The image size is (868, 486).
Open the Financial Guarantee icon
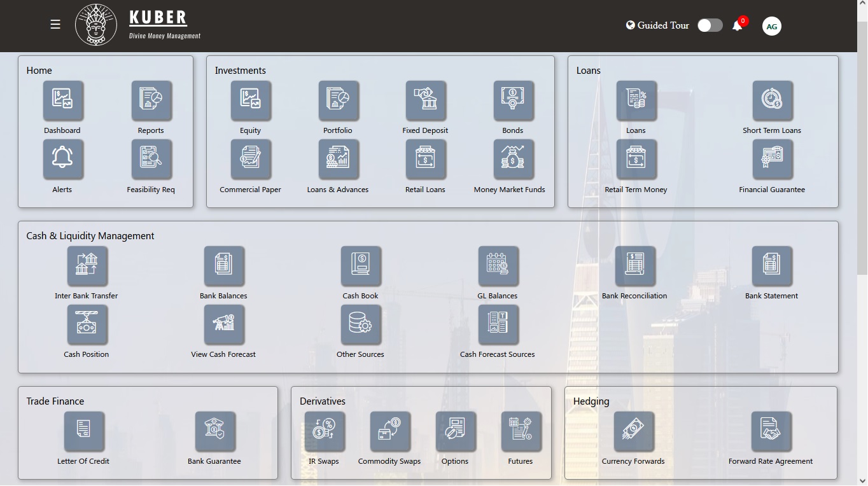pyautogui.click(x=772, y=160)
